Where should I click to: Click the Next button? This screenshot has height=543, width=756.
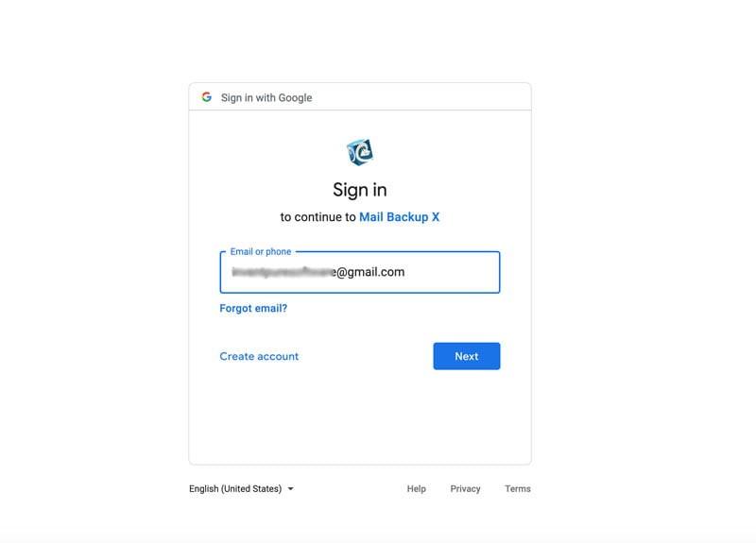coord(466,356)
